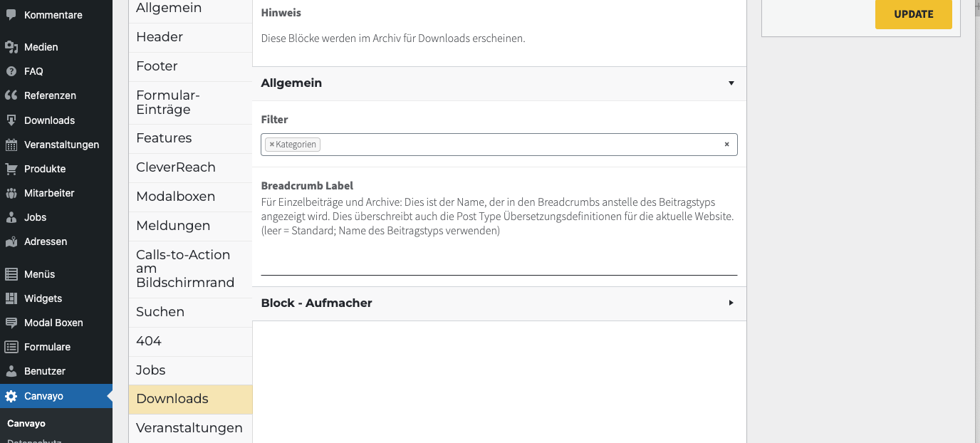Open Formulare from the admin menu

47,346
